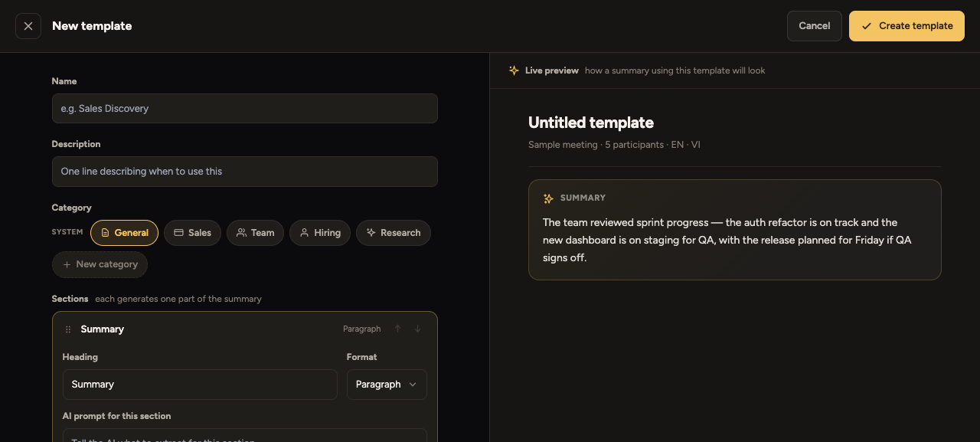Click the checkmark icon in Create template
Viewport: 980px width, 442px height.
point(866,26)
